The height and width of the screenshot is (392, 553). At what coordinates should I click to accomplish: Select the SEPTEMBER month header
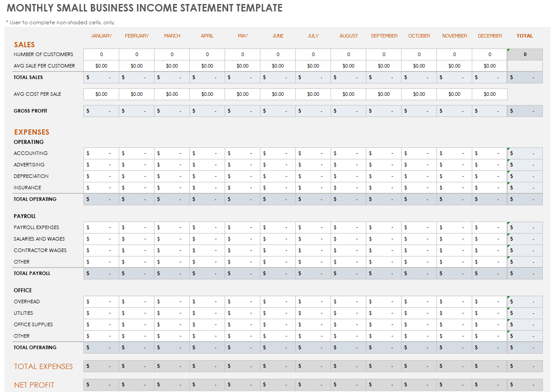[384, 36]
